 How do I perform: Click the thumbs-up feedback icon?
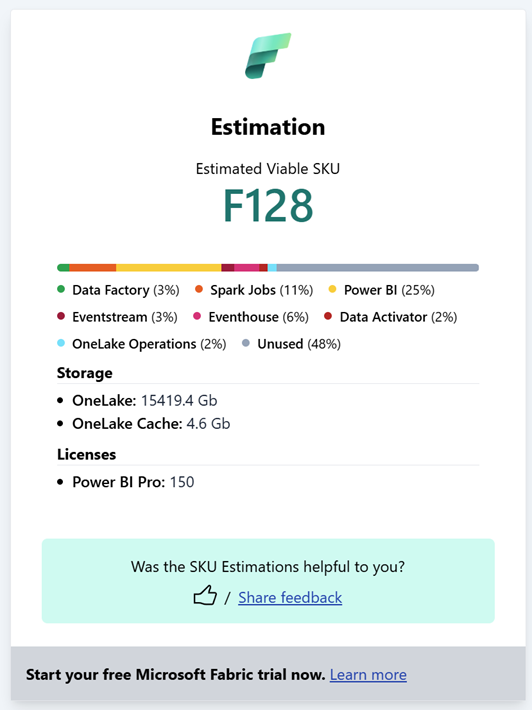tap(205, 595)
